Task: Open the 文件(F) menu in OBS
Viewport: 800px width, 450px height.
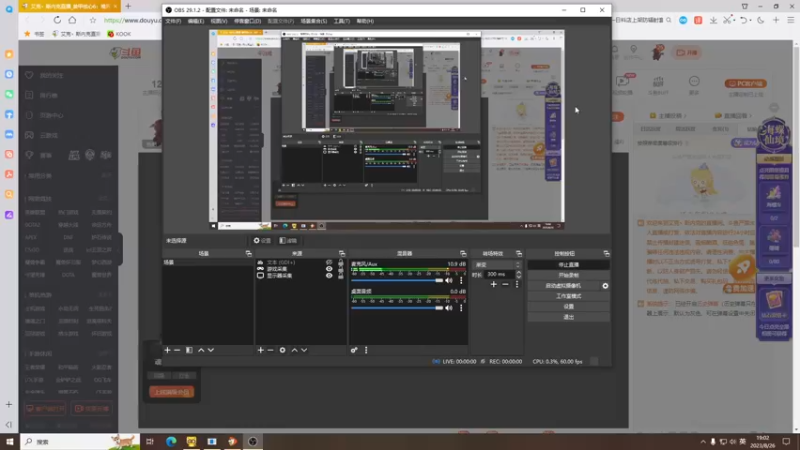Action: point(173,21)
